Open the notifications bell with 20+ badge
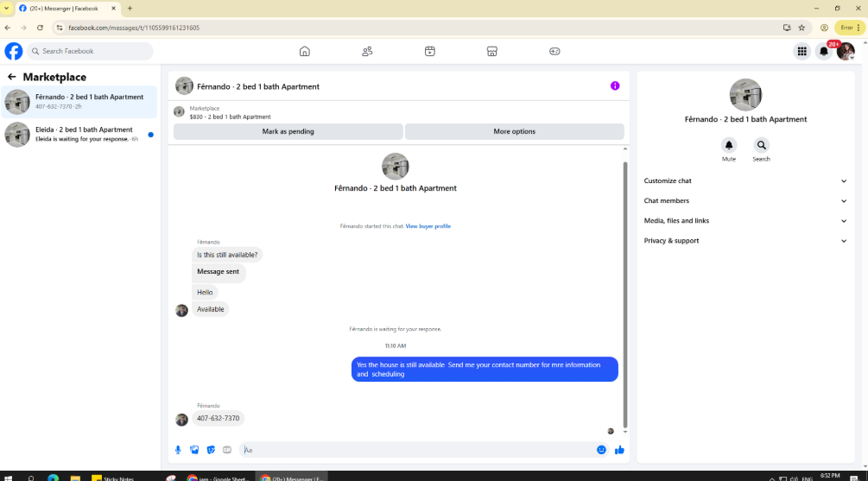The image size is (868, 481). pyautogui.click(x=824, y=52)
